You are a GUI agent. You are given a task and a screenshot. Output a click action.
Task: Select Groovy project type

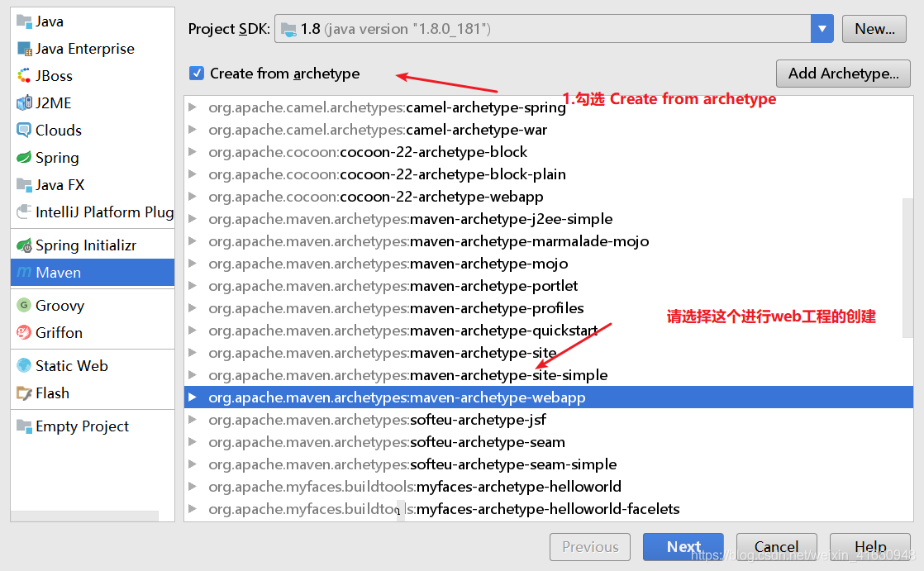(x=93, y=305)
